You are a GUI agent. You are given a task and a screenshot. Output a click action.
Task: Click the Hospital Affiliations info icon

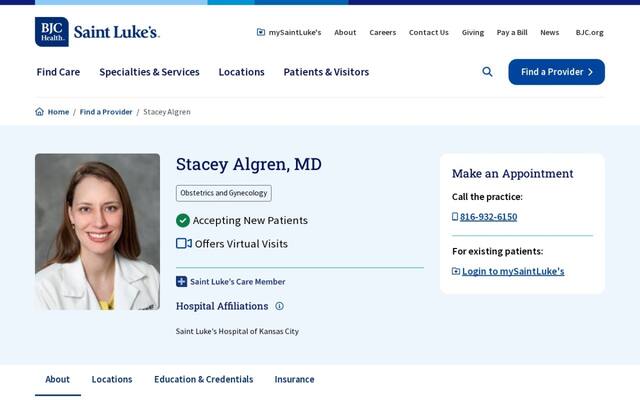pyautogui.click(x=279, y=306)
